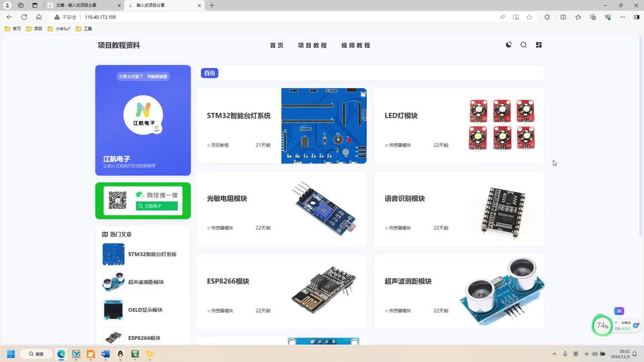Screen dimensions: 644x362
Task: Click the 项目教程资料 site title
Action: [x=119, y=45]
